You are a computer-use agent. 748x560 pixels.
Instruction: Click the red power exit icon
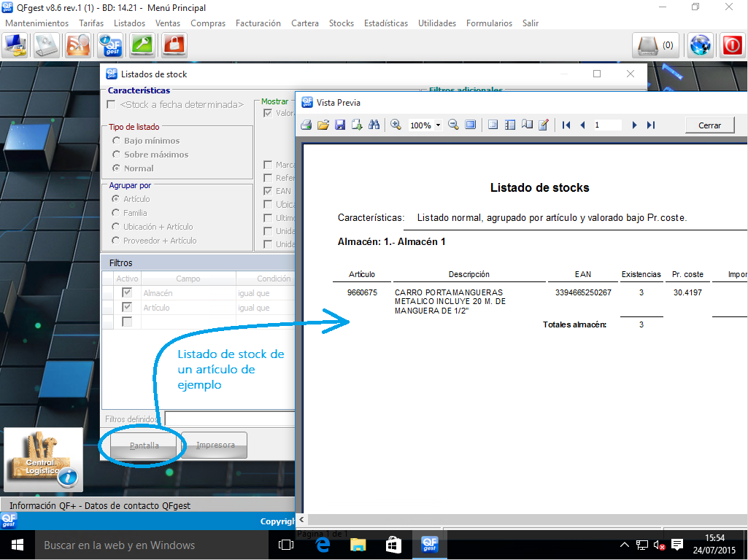coord(732,46)
